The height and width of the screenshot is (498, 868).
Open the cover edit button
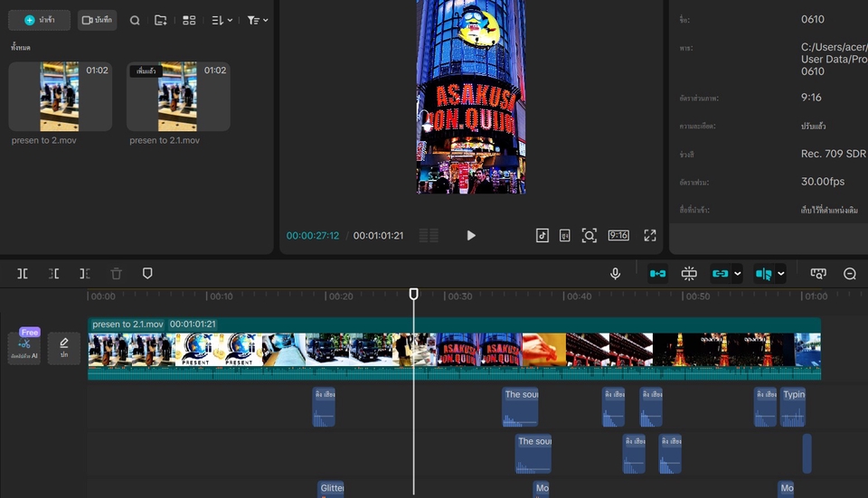pyautogui.click(x=64, y=347)
